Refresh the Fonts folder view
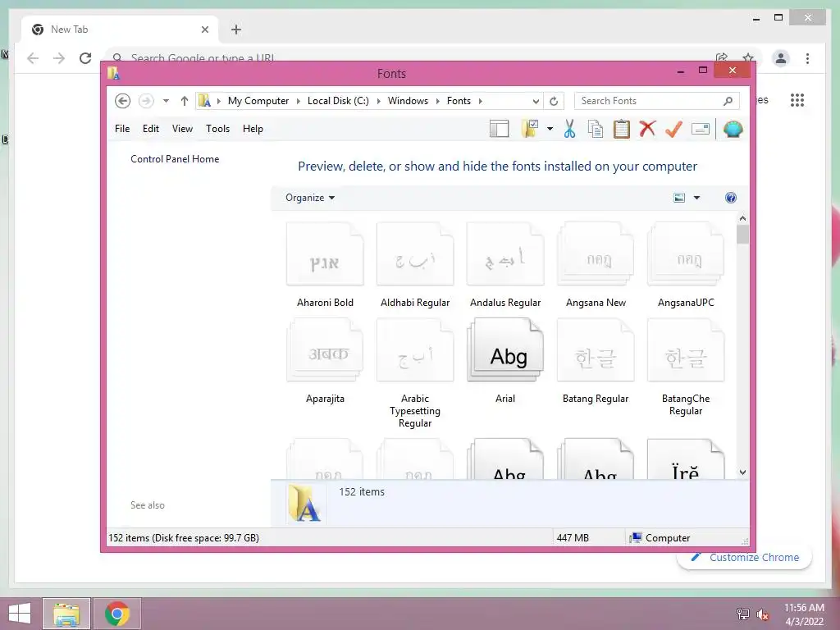The image size is (840, 630). [x=554, y=101]
